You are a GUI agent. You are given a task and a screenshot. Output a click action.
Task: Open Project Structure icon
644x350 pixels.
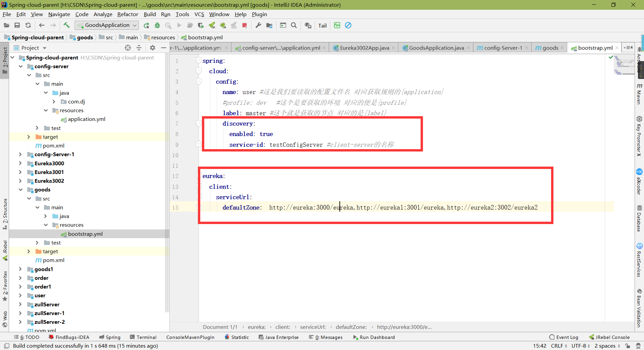[x=269, y=25]
